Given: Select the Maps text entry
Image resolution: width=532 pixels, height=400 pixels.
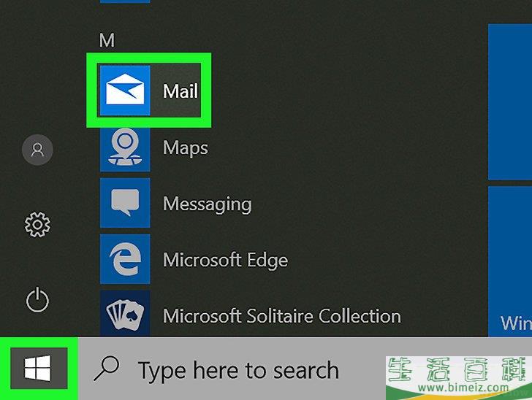Looking at the screenshot, I should click(186, 148).
